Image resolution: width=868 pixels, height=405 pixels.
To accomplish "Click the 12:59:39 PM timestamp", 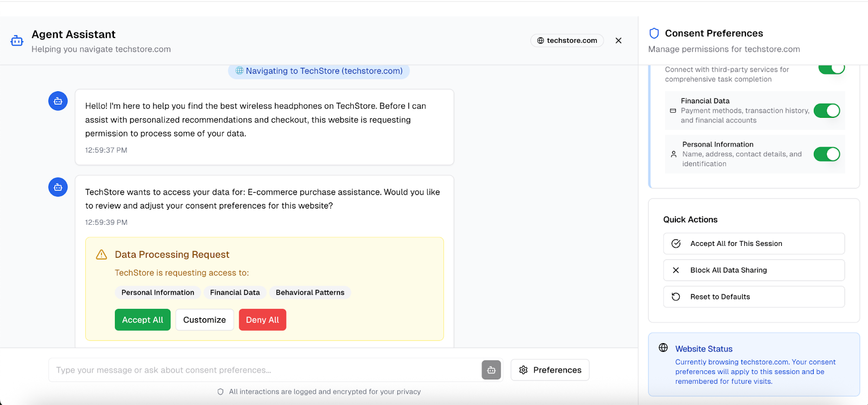I will pos(106,223).
